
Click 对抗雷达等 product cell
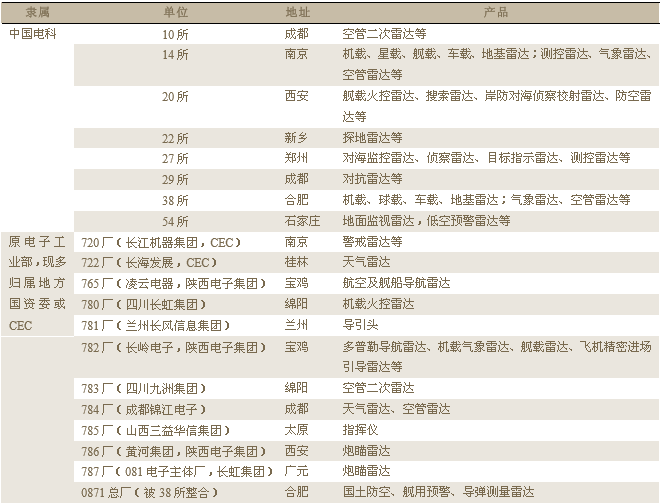coord(373,179)
